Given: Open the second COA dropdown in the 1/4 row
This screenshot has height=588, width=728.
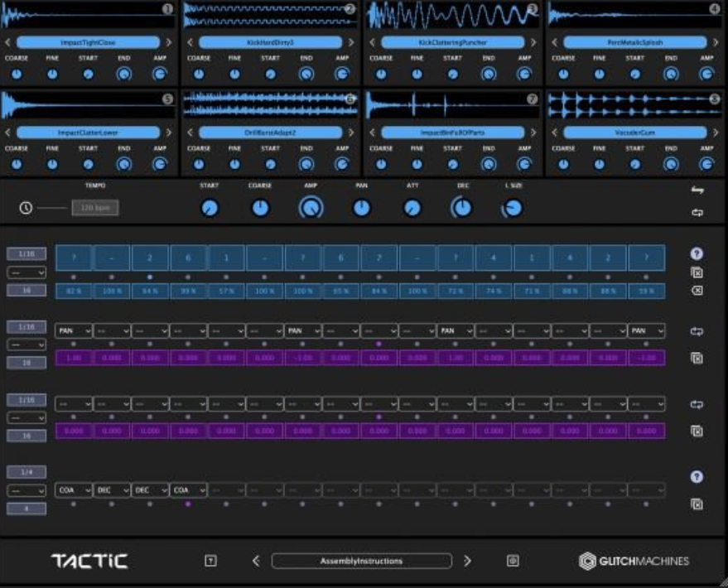Looking at the screenshot, I should pos(188,490).
